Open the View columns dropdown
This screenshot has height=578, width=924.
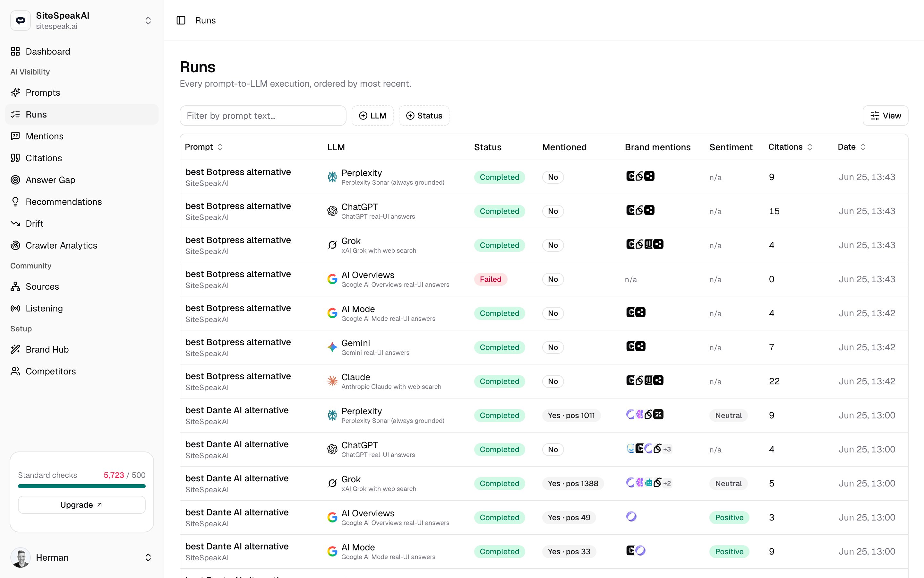(x=885, y=116)
